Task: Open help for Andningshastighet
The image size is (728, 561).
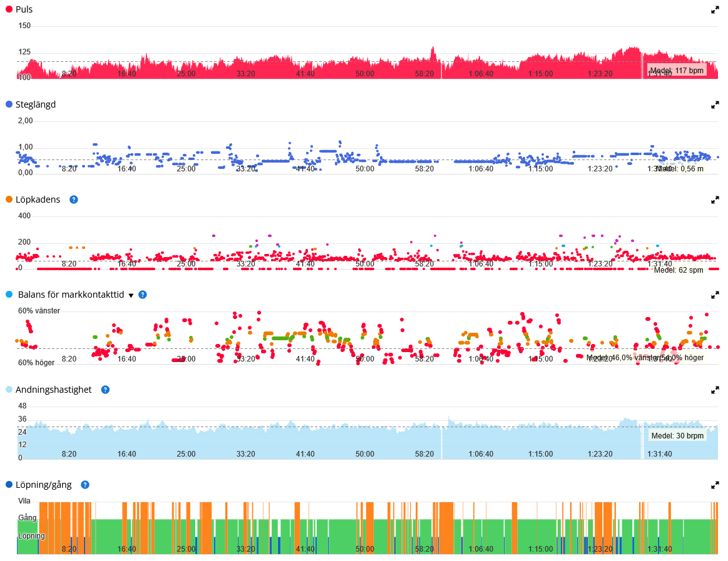Action: (x=105, y=390)
